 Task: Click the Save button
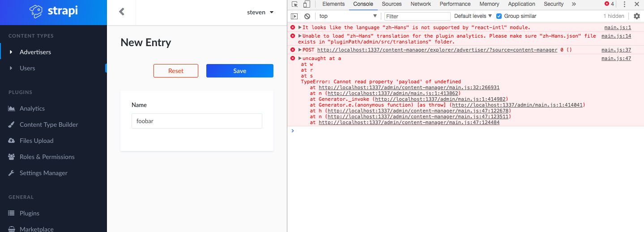240,71
